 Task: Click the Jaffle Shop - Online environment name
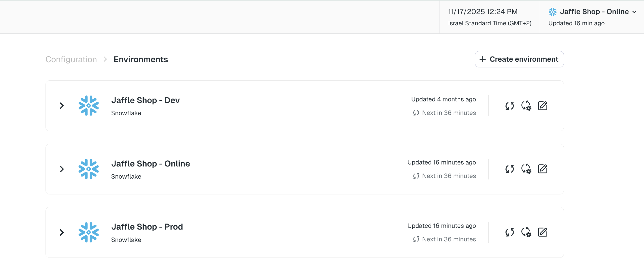pyautogui.click(x=150, y=164)
